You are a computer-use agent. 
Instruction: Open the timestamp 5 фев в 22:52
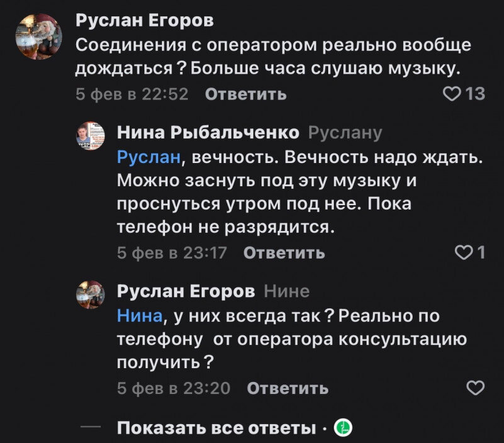[x=132, y=94]
